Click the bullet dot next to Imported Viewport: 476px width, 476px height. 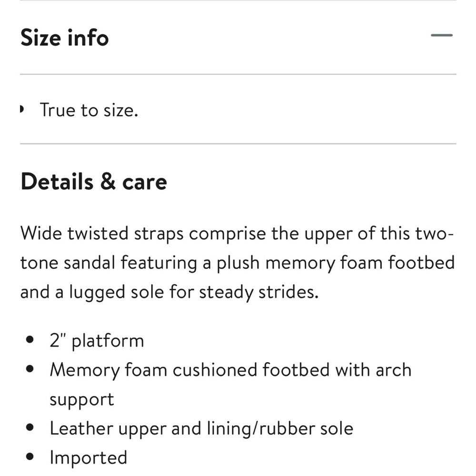click(x=30, y=456)
